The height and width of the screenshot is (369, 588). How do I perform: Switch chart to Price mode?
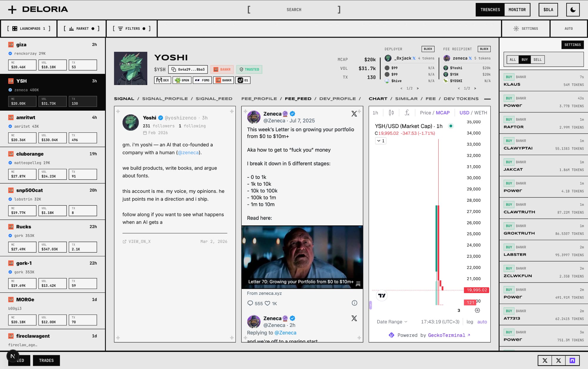[x=425, y=113]
